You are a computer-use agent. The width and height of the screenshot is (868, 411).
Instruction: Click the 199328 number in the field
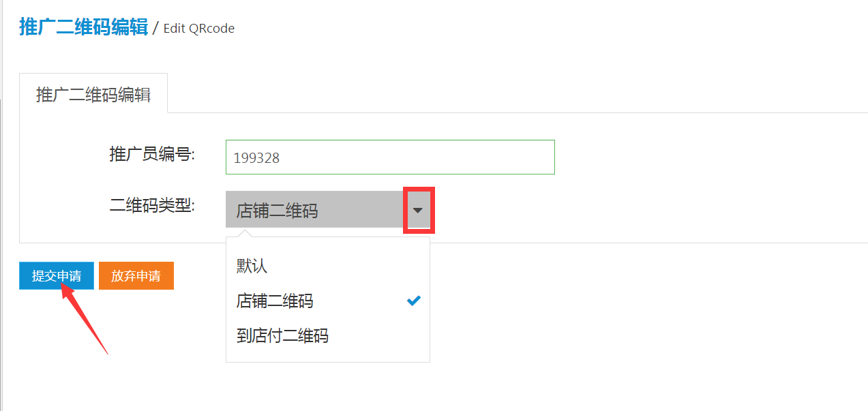coord(256,158)
